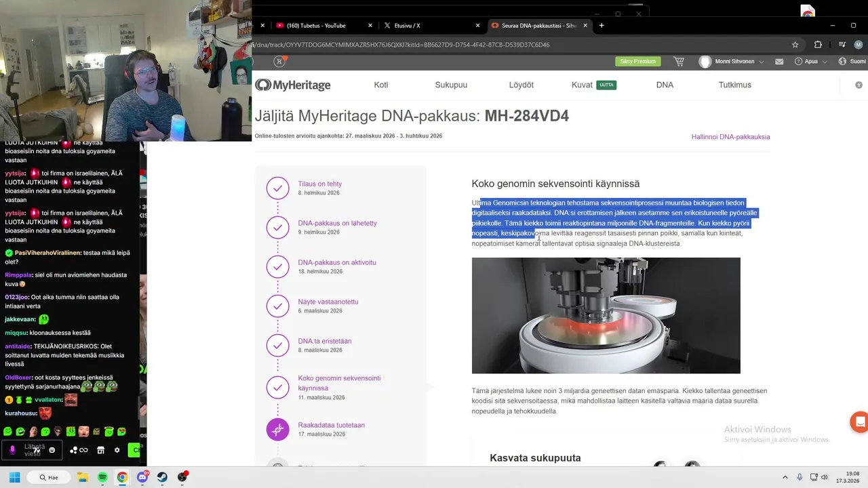Open Hallinnoi DNA-pakkauksia link
Viewport: 868px width, 488px height.
[x=730, y=136]
